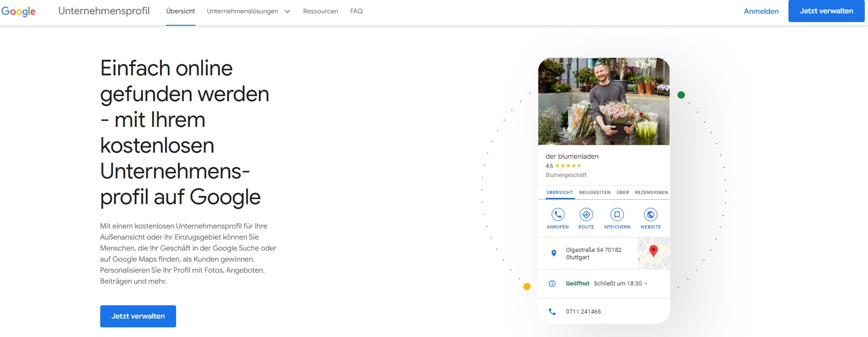Open the FAQ navigation item
The image size is (868, 337).
356,11
